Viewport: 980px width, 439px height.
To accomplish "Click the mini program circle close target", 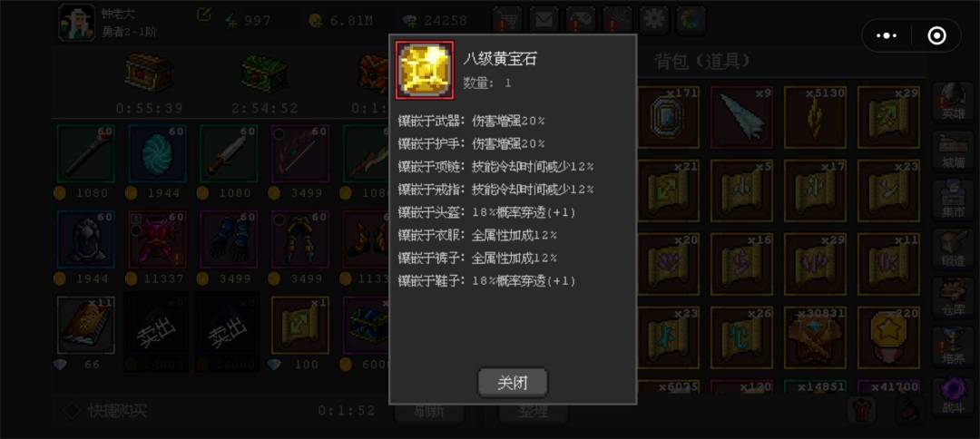I will click(x=936, y=35).
